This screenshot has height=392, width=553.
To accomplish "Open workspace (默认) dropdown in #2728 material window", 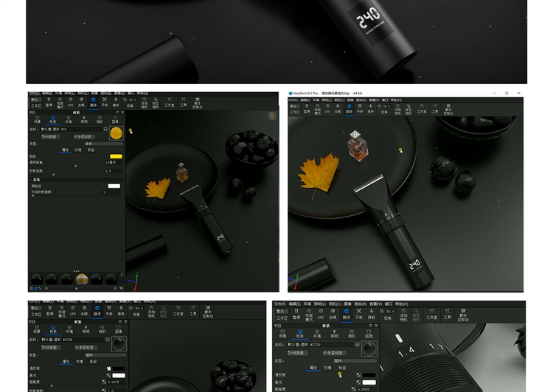I will pos(36,308).
